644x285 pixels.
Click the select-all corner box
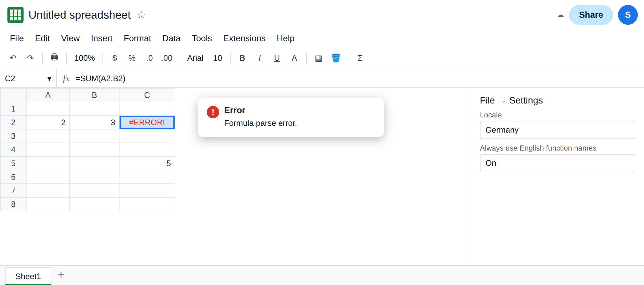click(13, 95)
